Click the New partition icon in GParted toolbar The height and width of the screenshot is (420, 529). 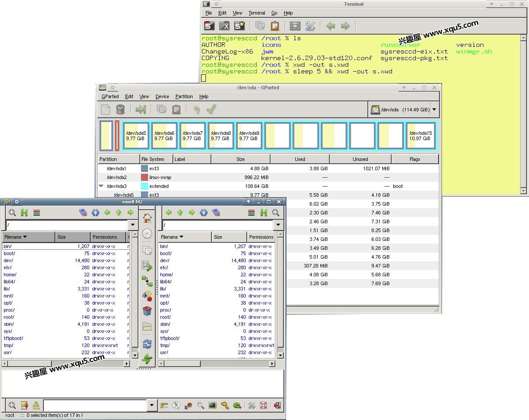click(x=106, y=109)
